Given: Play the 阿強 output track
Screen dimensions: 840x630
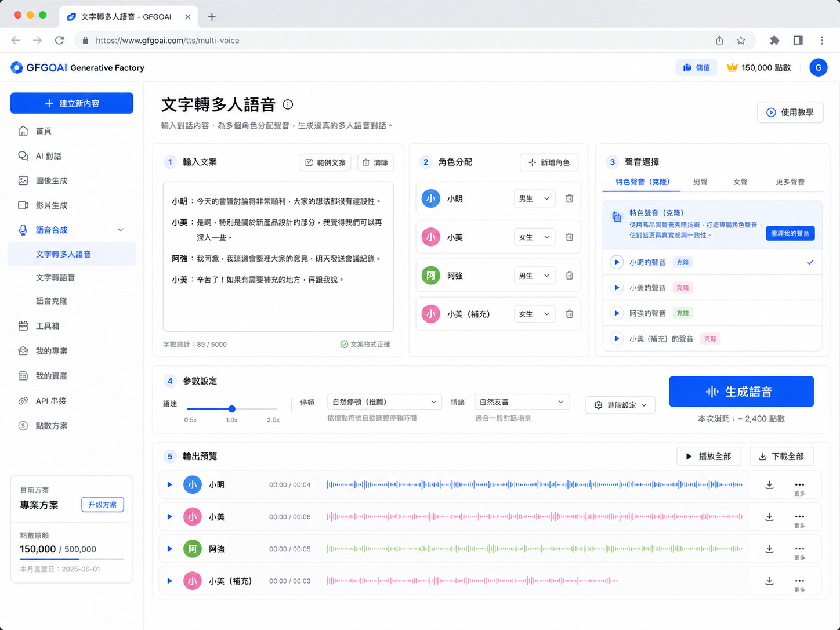Looking at the screenshot, I should click(x=170, y=548).
